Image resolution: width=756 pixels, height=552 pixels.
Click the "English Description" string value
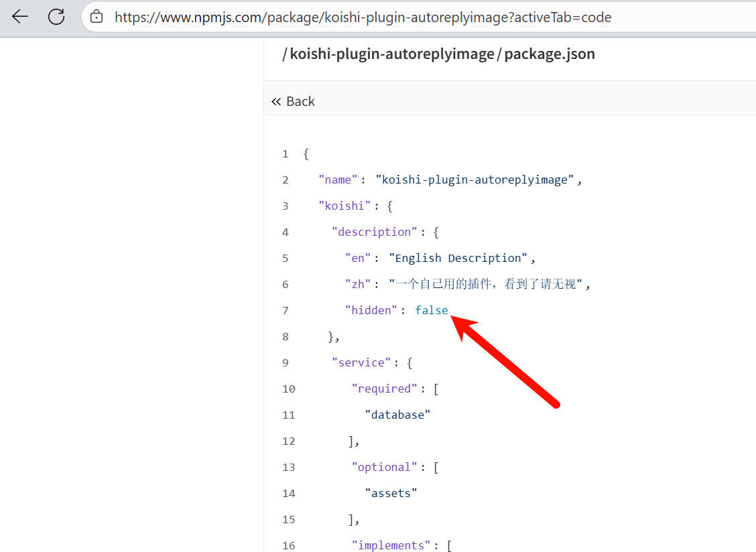(458, 258)
